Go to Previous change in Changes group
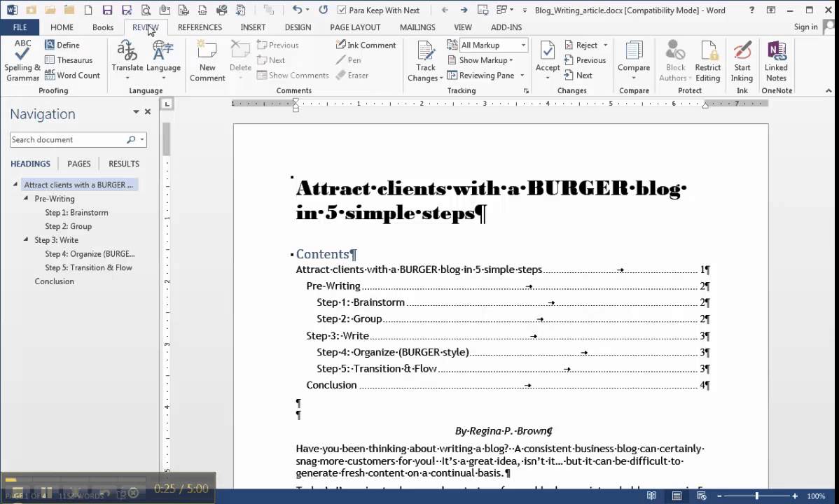Viewport: 839px width, 504px height. point(585,60)
